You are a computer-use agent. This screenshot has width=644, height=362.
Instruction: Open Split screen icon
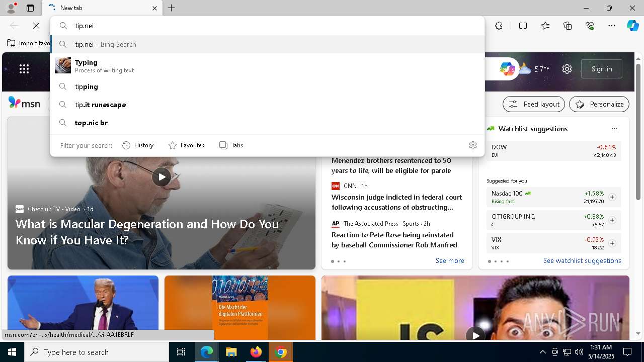tap(523, 26)
